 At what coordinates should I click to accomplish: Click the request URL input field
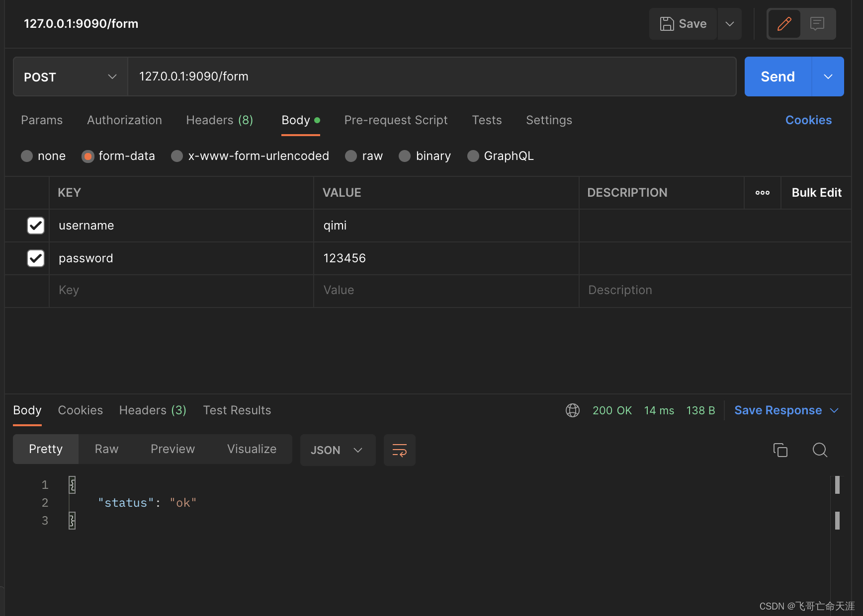(431, 77)
